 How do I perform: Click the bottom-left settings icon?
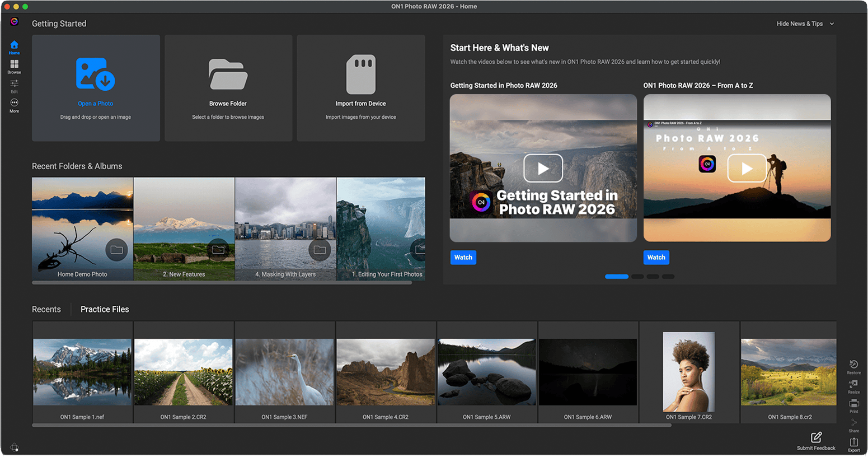pyautogui.click(x=15, y=447)
